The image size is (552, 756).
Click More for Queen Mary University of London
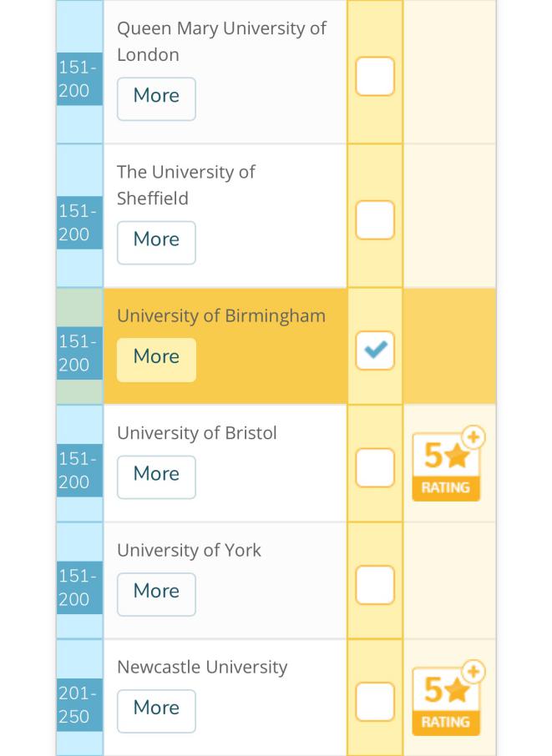156,98
